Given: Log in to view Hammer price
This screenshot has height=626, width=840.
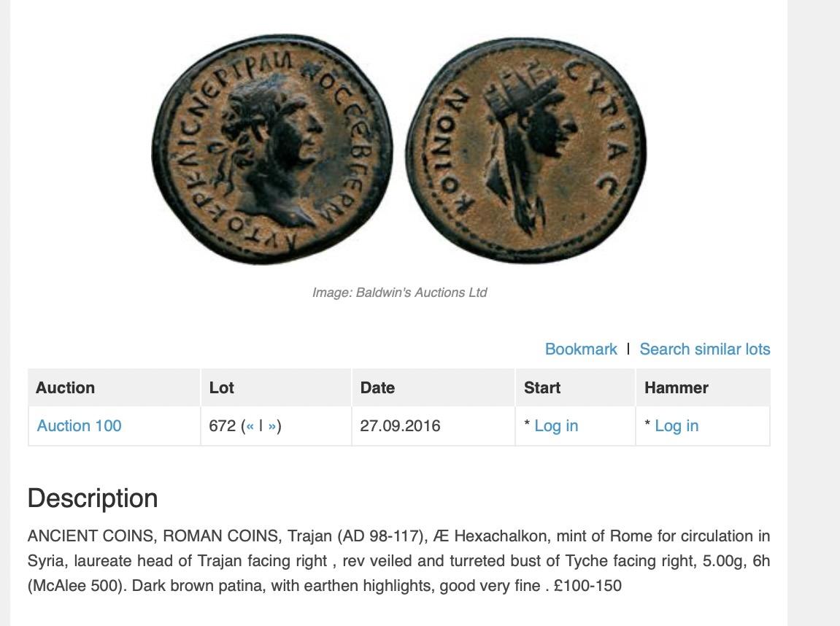Looking at the screenshot, I should tap(676, 426).
